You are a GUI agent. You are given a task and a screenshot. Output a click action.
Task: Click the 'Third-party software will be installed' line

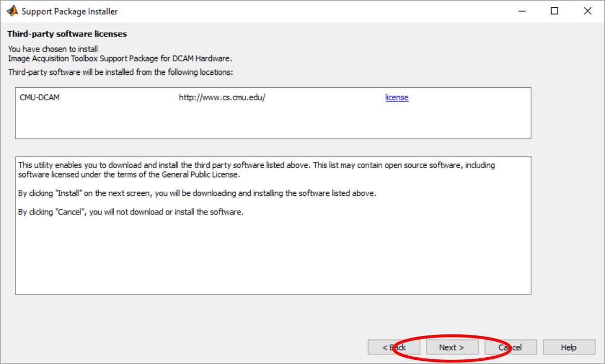(120, 72)
